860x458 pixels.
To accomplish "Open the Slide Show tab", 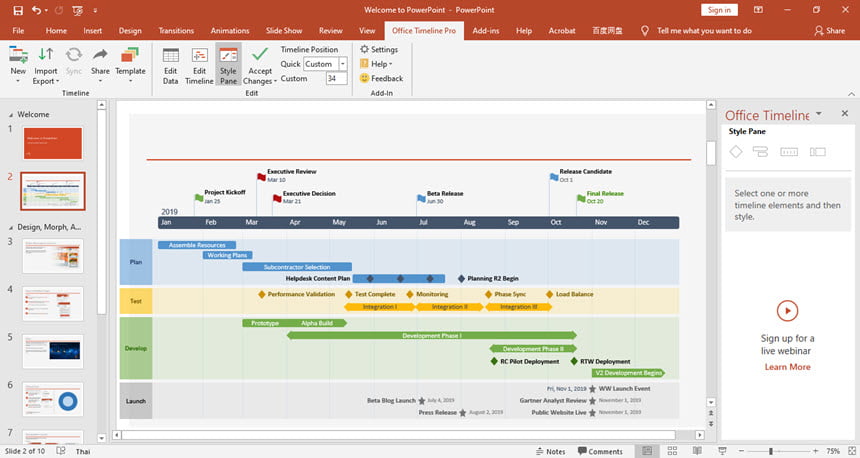I will click(284, 31).
